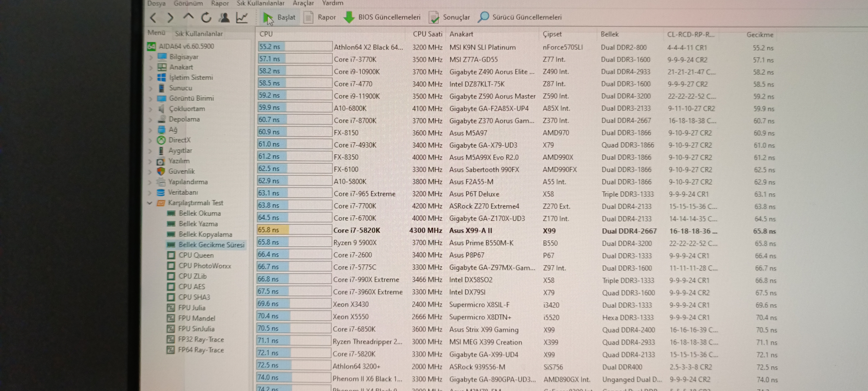The height and width of the screenshot is (391, 868).
Task: Open the user/favorites icon in the toolbar
Action: tap(224, 17)
